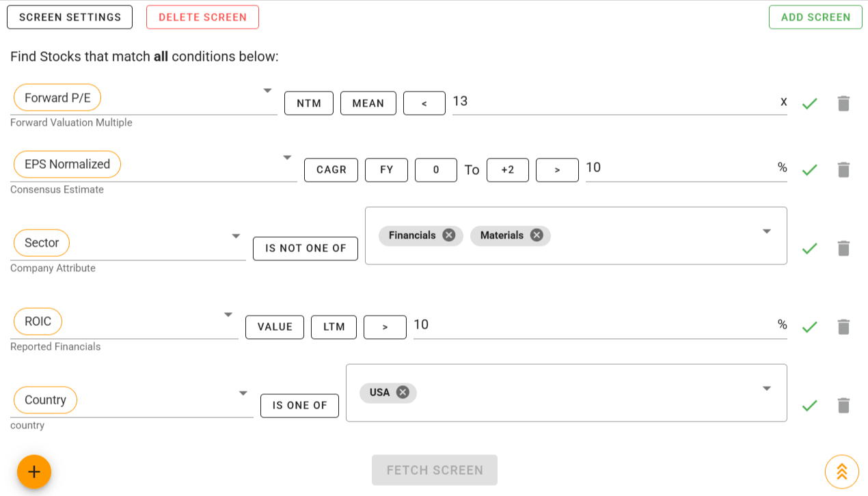Delete the Country condition row

tap(843, 405)
